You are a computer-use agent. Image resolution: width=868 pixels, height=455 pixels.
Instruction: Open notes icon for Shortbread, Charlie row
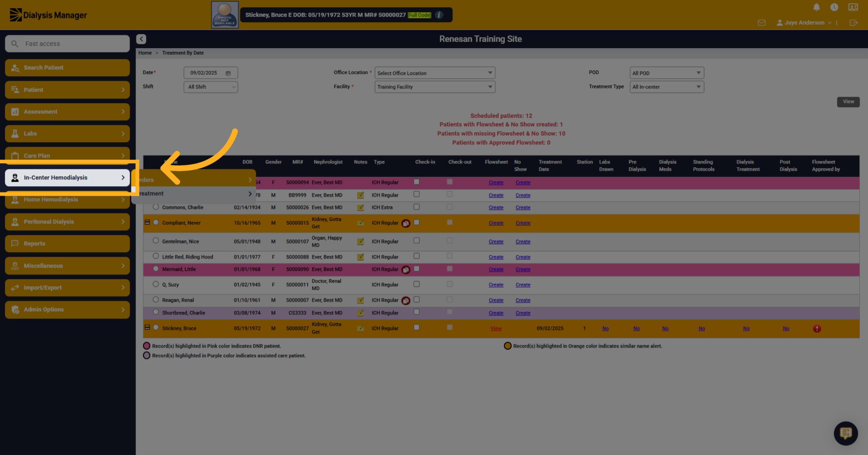tap(360, 313)
